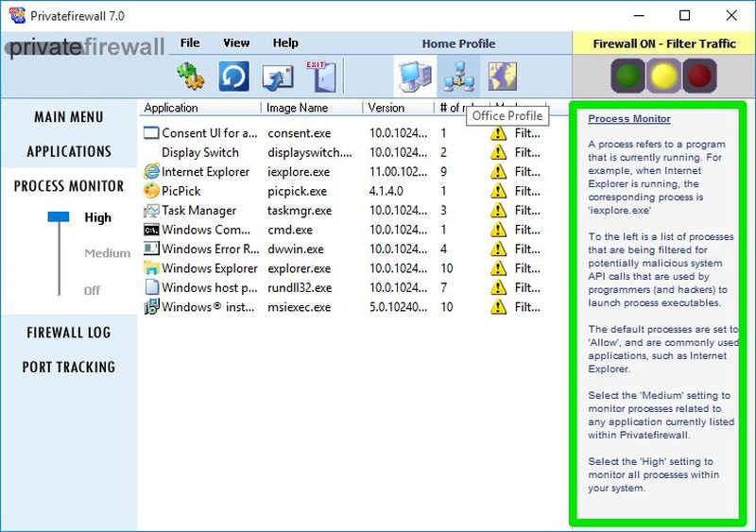Click the Windows Explorer folder icon
The width and height of the screenshot is (756, 532).
click(151, 268)
